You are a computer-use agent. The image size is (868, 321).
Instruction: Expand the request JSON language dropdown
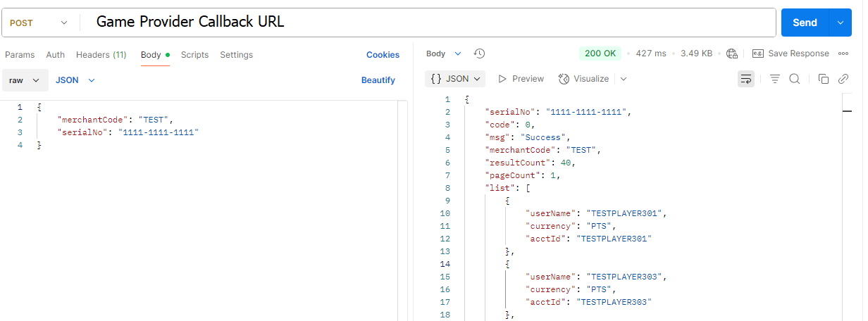pos(75,80)
